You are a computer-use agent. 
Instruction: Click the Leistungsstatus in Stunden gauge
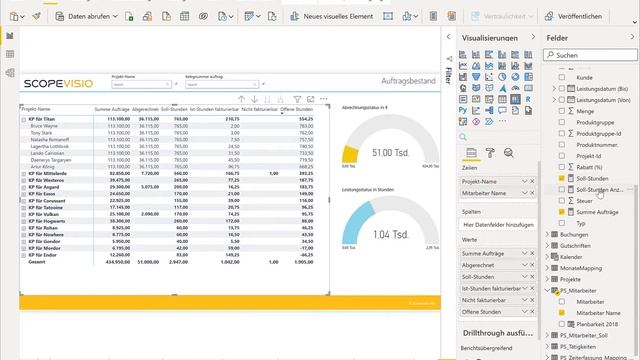coord(391,222)
